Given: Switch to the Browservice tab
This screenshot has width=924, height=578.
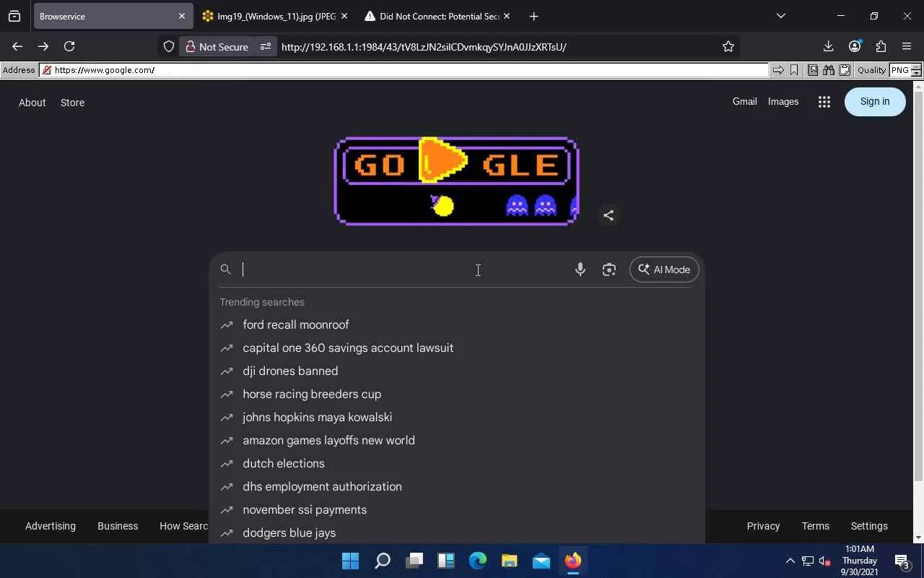Looking at the screenshot, I should pyautogui.click(x=112, y=16).
